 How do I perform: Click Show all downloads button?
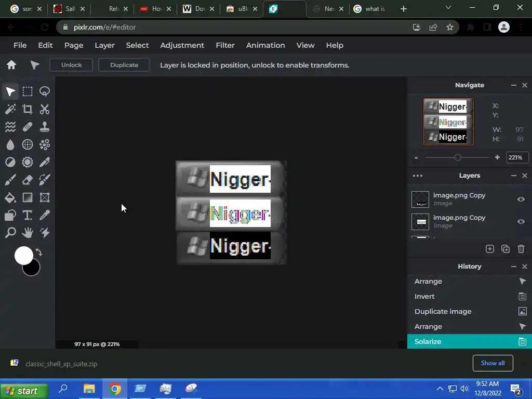coord(493,363)
